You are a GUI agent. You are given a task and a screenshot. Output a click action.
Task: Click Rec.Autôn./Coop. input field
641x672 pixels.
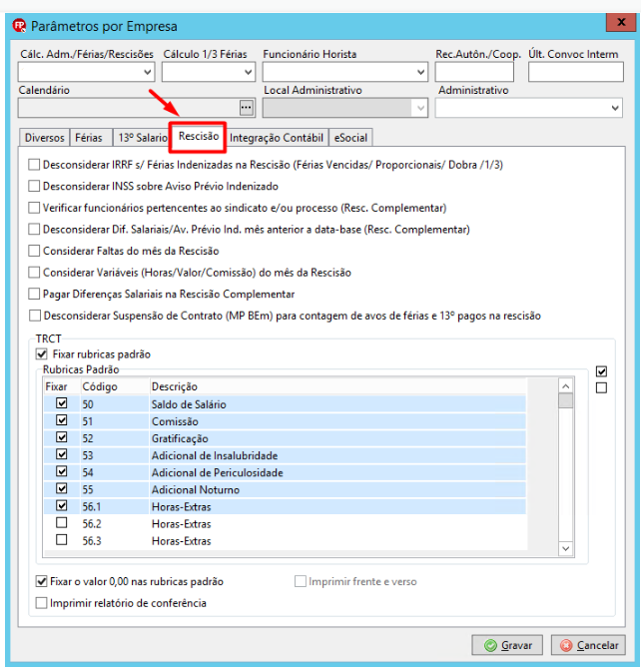474,72
